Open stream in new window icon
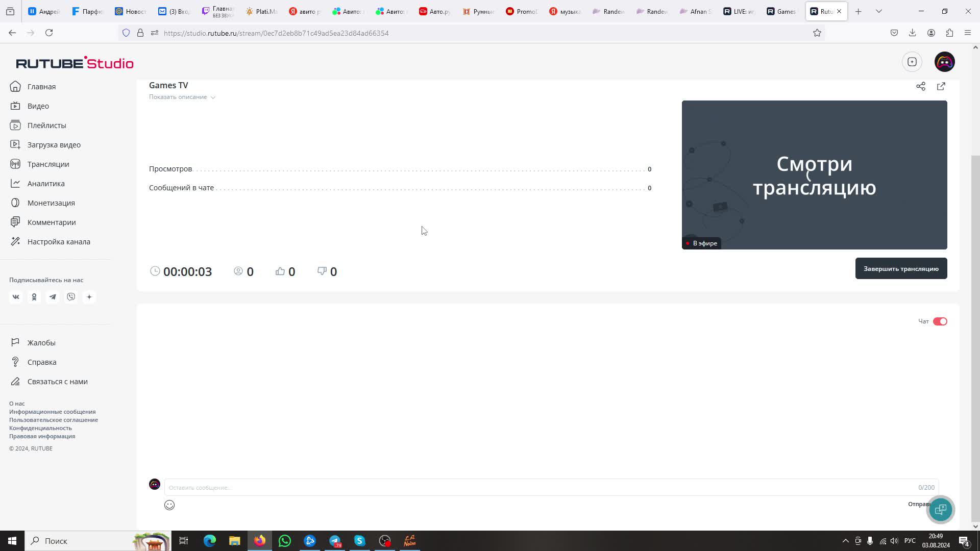 click(941, 86)
